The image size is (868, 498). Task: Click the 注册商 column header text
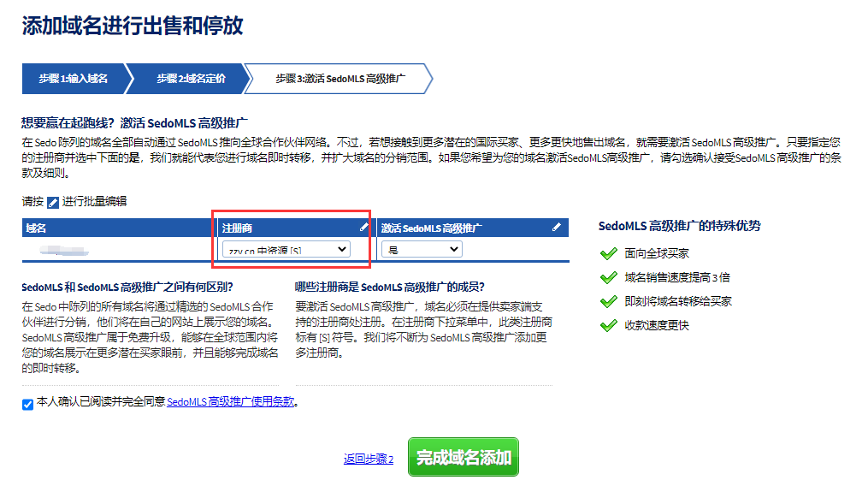click(x=237, y=228)
